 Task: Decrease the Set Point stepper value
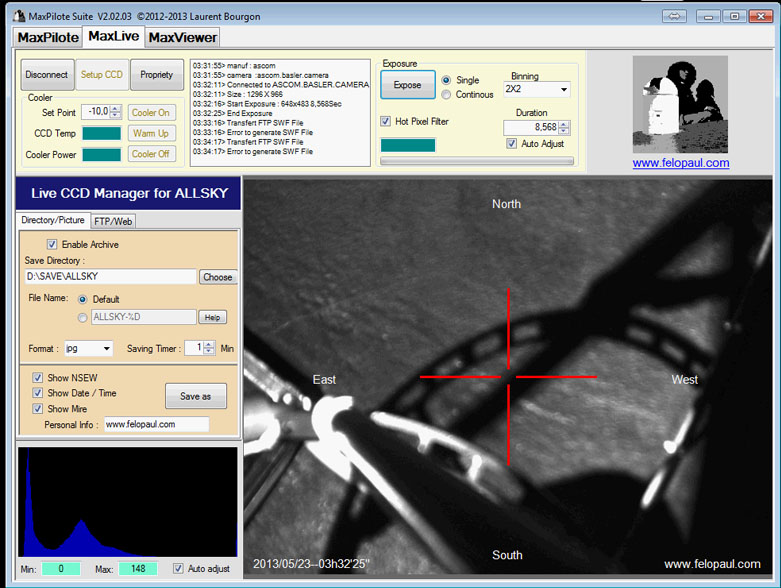pos(116,115)
